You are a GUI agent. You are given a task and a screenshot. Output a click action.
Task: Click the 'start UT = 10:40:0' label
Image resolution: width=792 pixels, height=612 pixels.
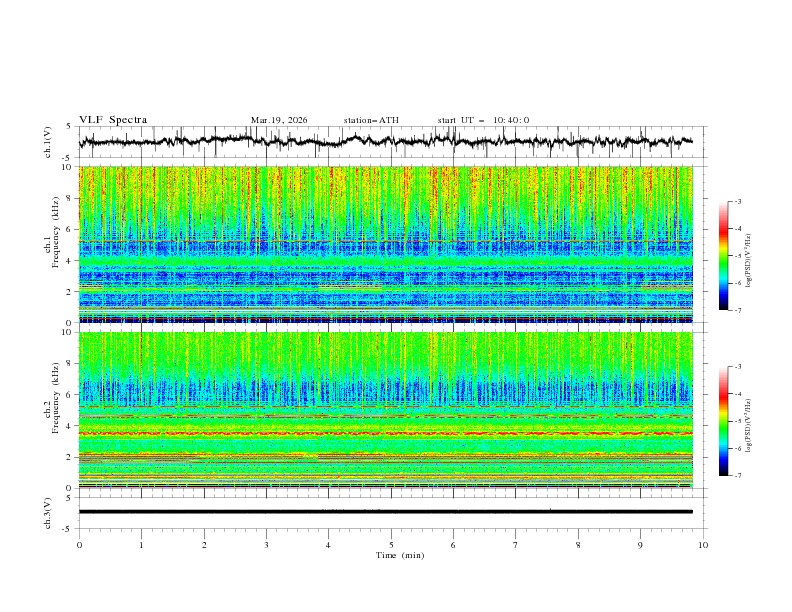[x=483, y=120]
